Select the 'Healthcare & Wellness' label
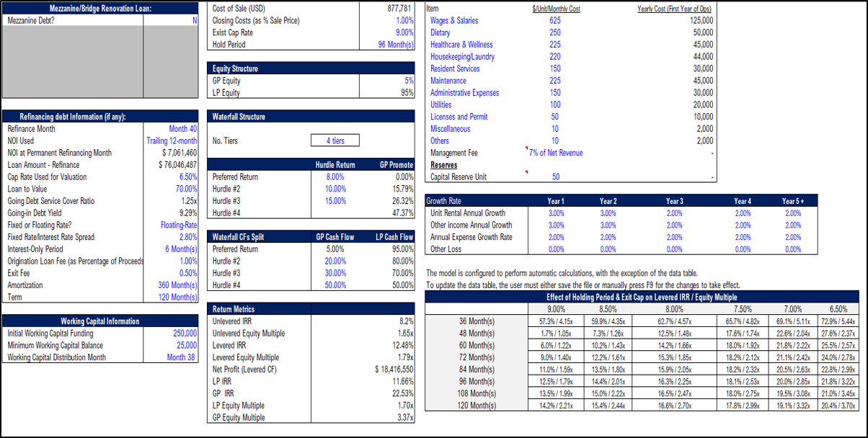Screen dimensions: 868x438 click(461, 45)
